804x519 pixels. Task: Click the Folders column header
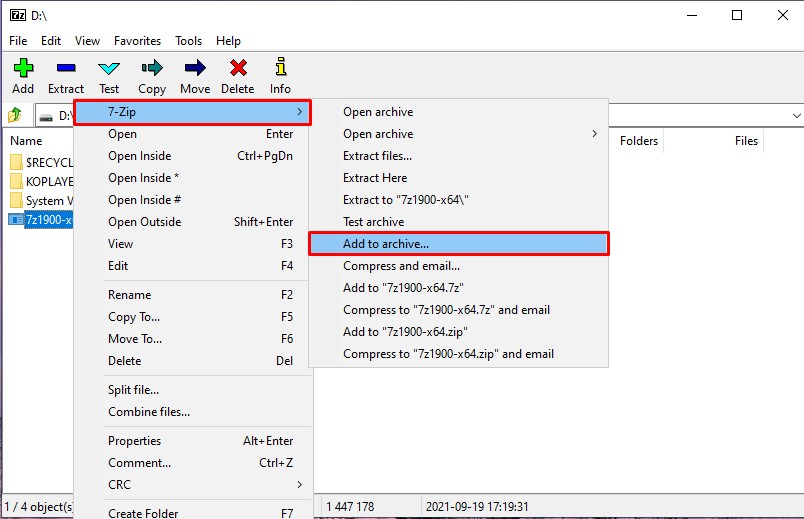(x=638, y=141)
